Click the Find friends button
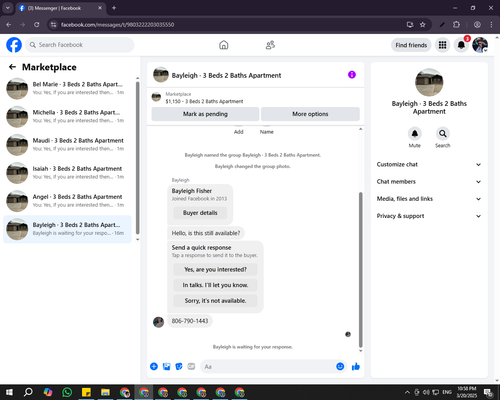The image size is (500, 400). pos(411,45)
